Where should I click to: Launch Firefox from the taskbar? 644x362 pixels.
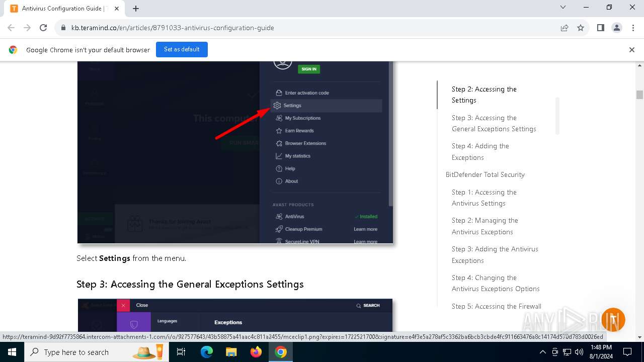(256, 352)
